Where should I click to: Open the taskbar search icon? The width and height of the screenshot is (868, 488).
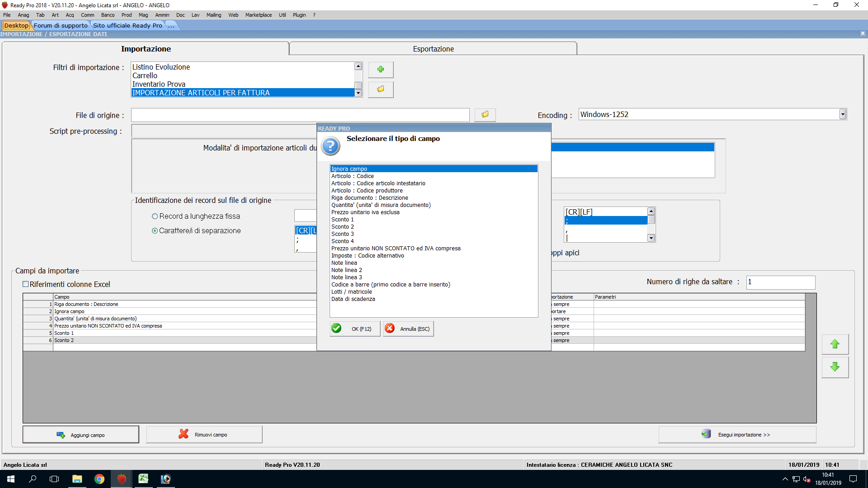point(33,479)
